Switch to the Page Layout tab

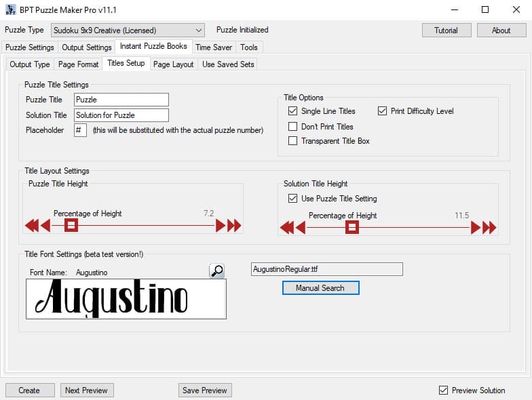coord(173,64)
